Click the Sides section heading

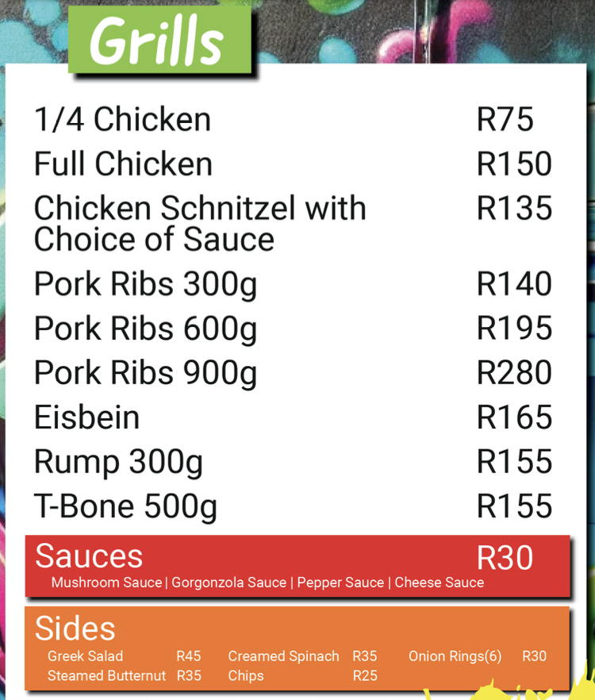click(75, 629)
